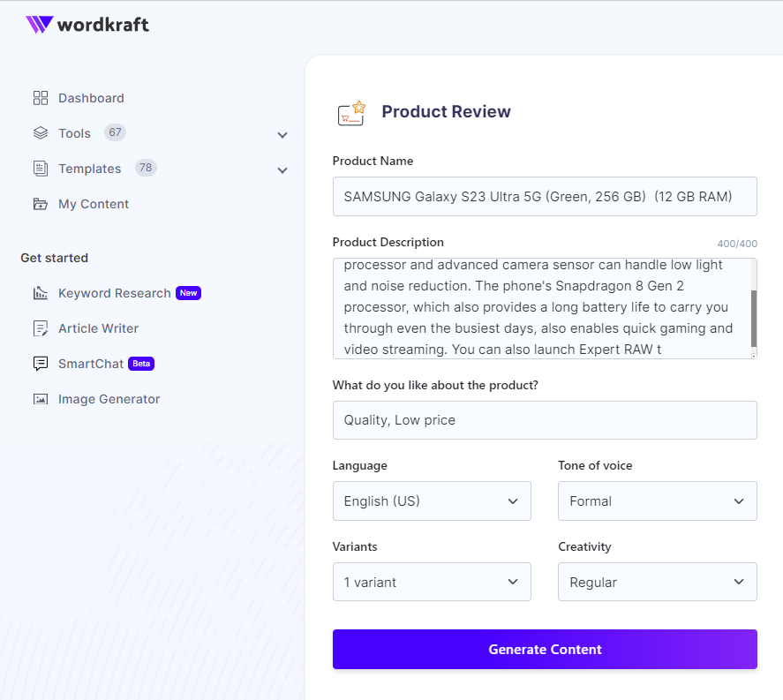Open the Variants dropdown
The width and height of the screenshot is (783, 700).
coord(432,582)
